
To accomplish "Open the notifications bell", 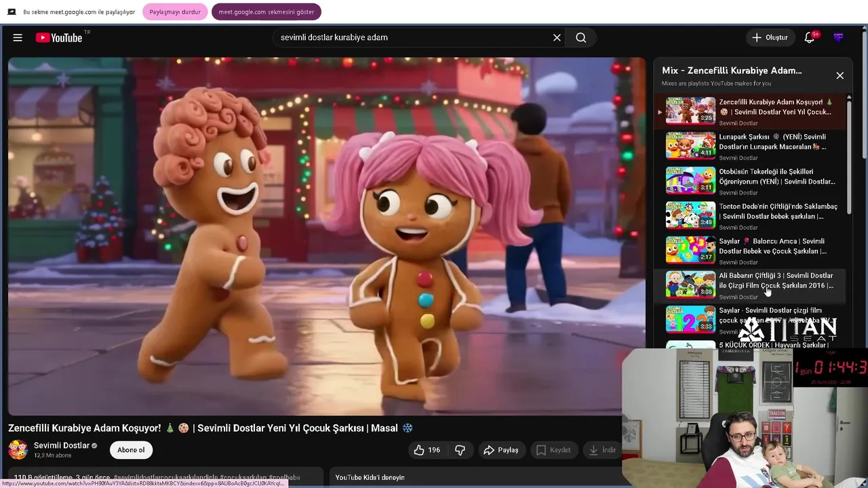I will tap(810, 38).
